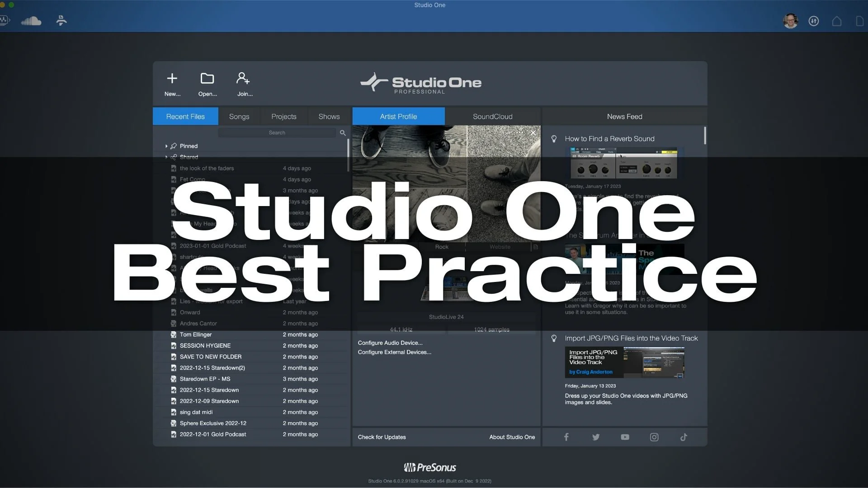Switch to the Songs tab
The height and width of the screenshot is (488, 868).
coord(239,116)
